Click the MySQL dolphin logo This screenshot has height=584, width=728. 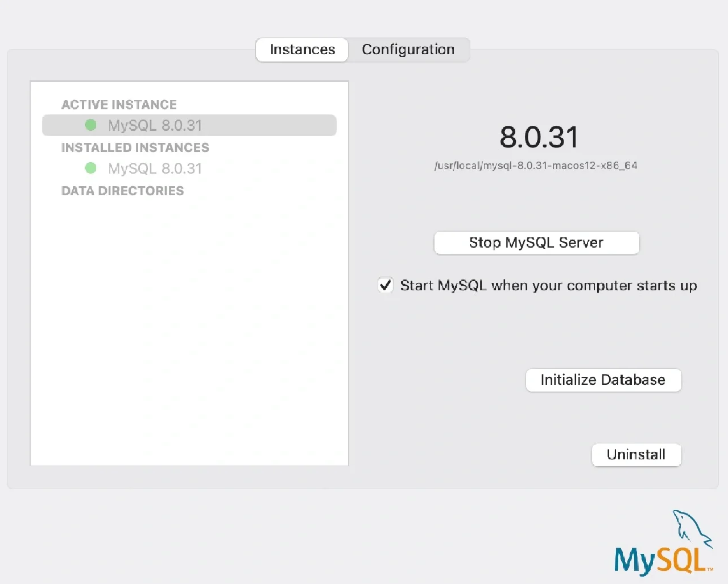point(664,543)
